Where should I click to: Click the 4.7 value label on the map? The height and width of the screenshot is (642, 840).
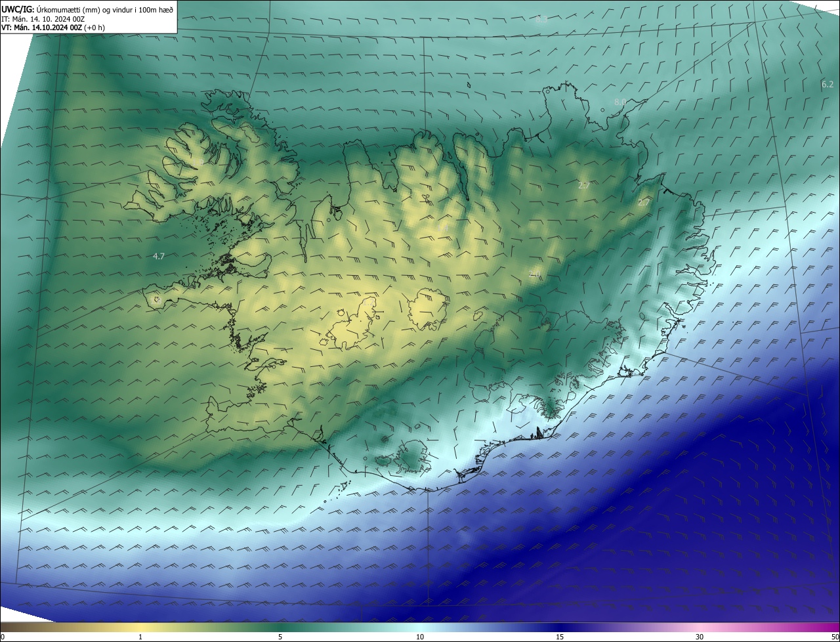coord(158,257)
